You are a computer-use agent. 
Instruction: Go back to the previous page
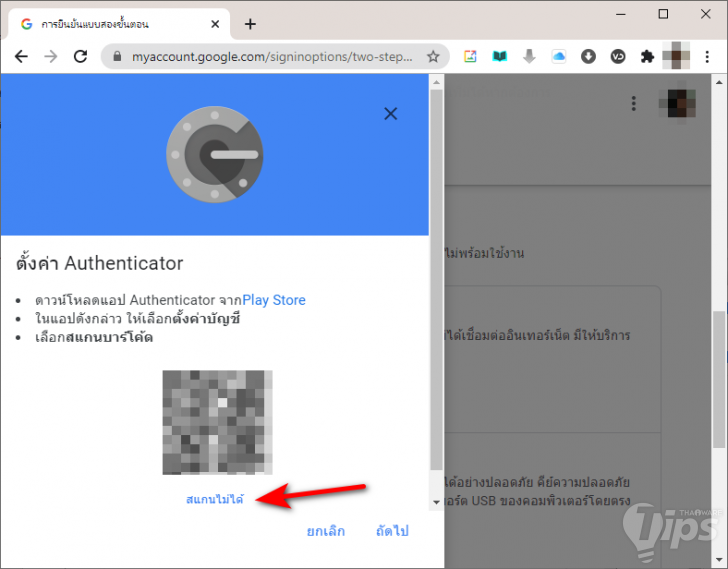coord(21,57)
